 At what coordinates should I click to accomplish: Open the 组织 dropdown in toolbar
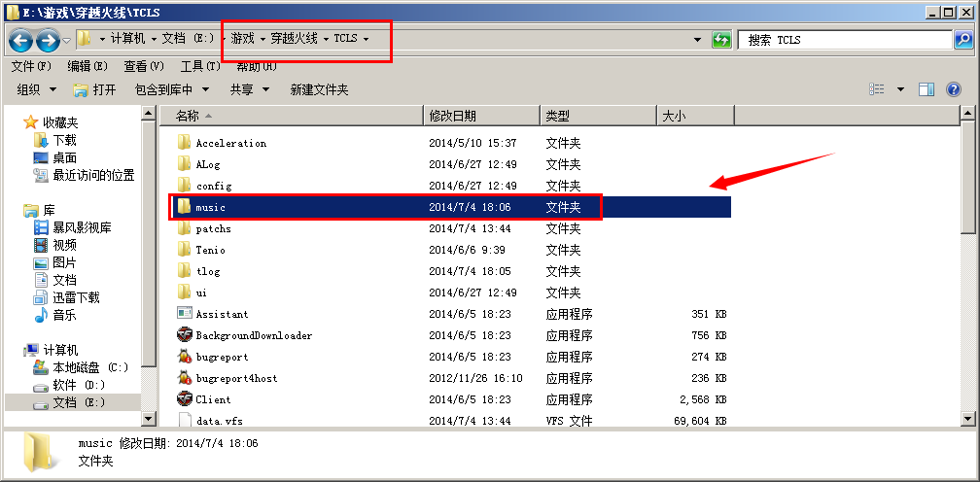point(36,89)
